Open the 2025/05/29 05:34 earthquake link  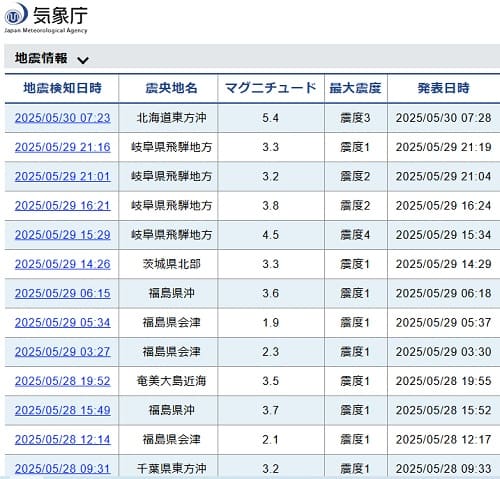(62, 322)
